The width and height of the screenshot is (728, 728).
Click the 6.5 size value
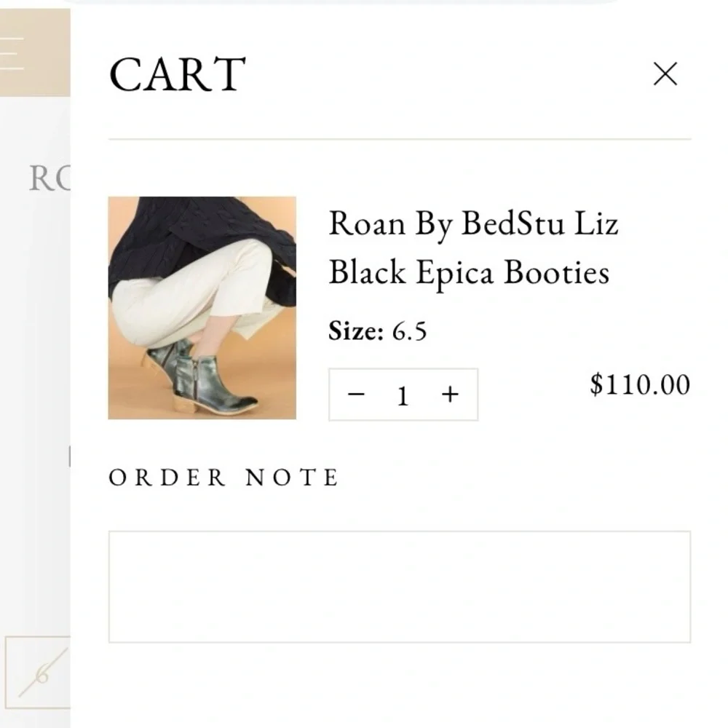coord(409,331)
